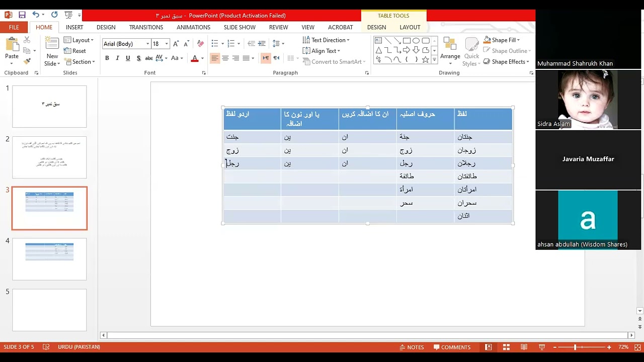This screenshot has width=644, height=362.
Task: Click the 72% zoom level
Action: [624, 347]
